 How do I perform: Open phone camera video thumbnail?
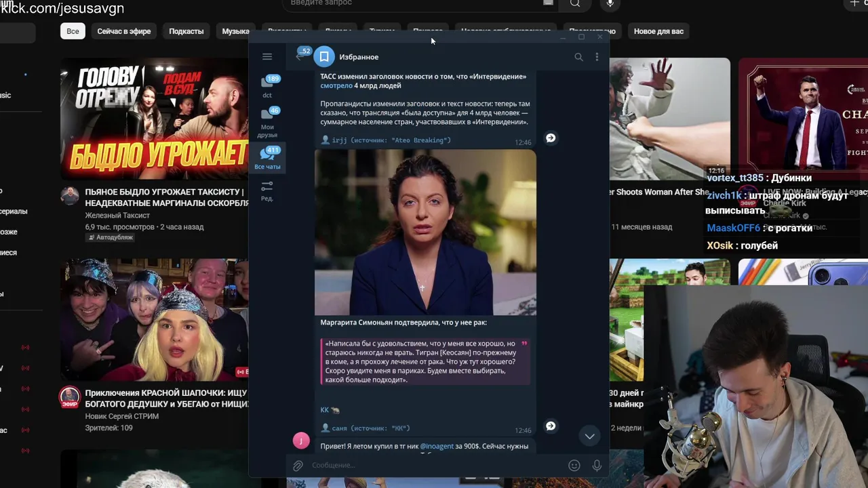click(803, 272)
